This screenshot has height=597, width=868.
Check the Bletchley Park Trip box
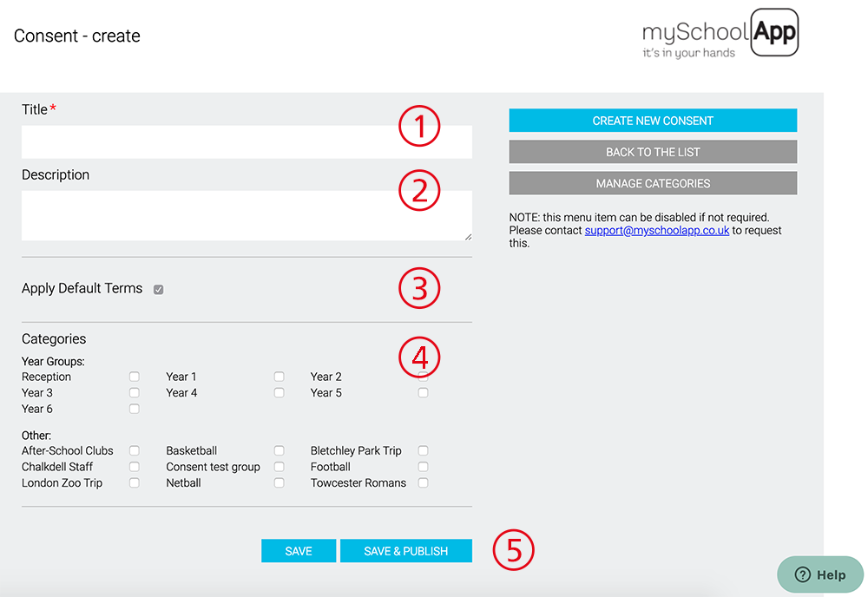(423, 451)
